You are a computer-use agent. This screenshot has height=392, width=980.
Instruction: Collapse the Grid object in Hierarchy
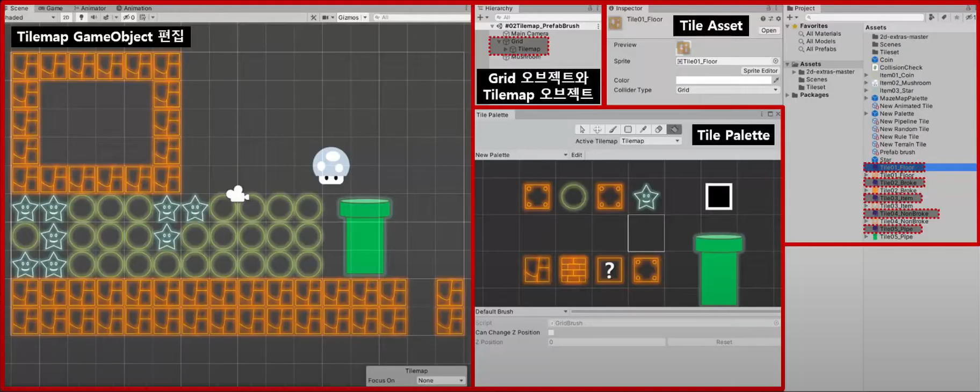[499, 41]
